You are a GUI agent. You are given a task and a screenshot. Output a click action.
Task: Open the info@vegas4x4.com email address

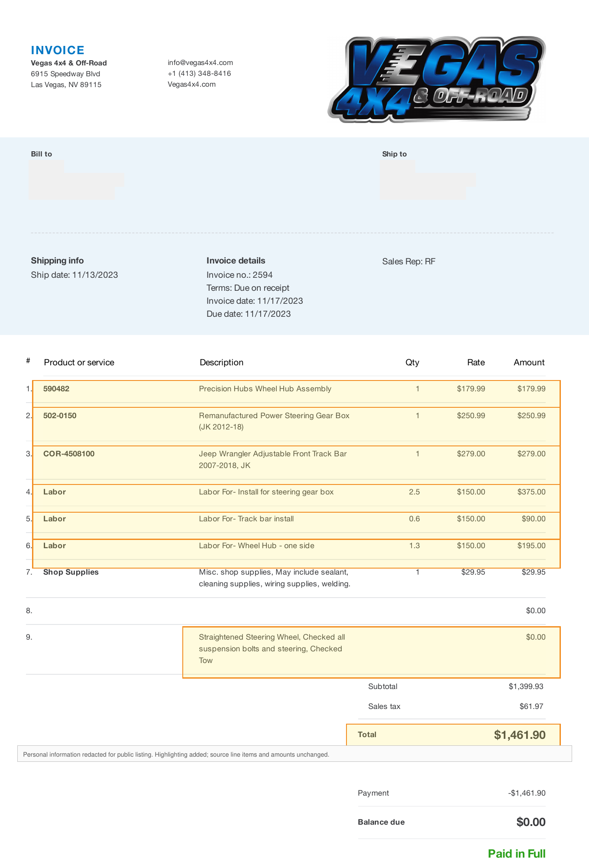[201, 62]
